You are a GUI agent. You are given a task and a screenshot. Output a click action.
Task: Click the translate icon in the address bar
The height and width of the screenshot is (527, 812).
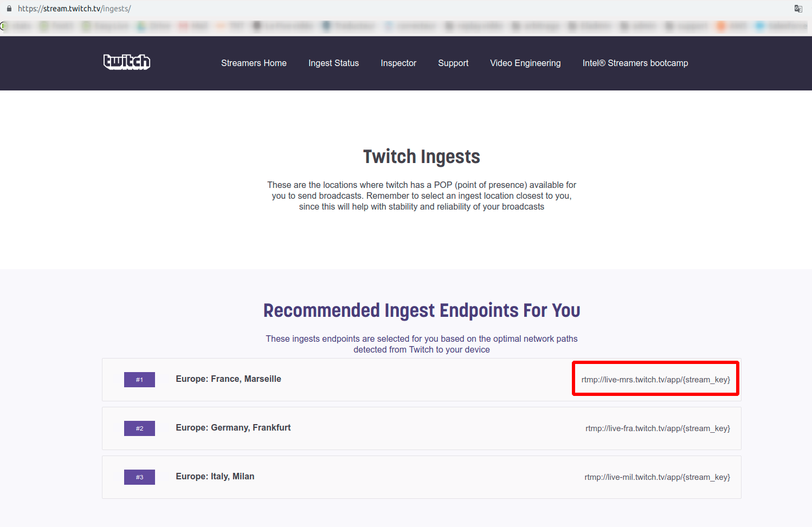pyautogui.click(x=798, y=9)
